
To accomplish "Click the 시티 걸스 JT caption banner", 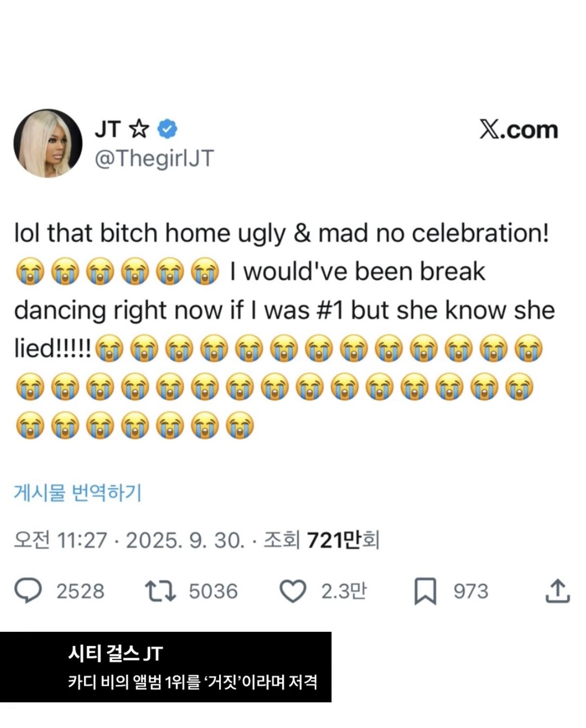I will tap(165, 667).
